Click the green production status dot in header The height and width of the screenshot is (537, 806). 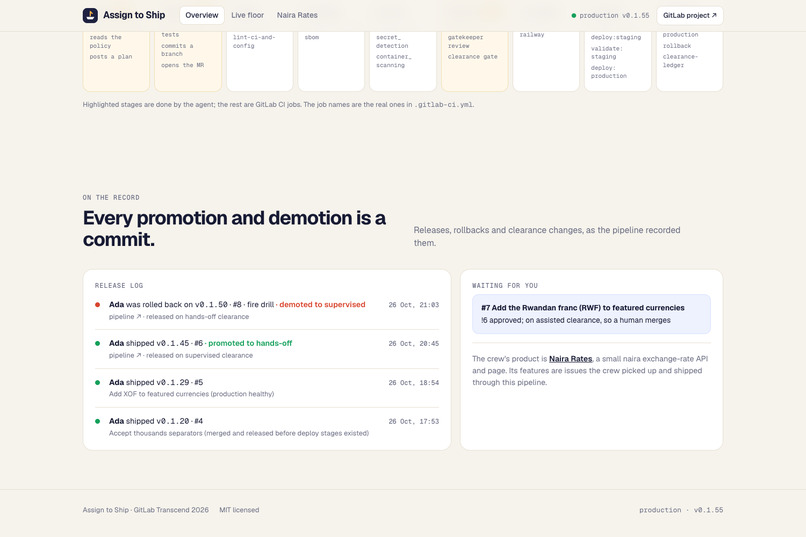coord(574,15)
